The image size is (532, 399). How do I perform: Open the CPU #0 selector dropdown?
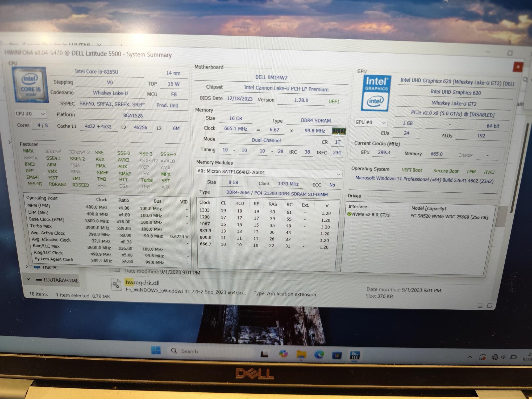[x=30, y=114]
